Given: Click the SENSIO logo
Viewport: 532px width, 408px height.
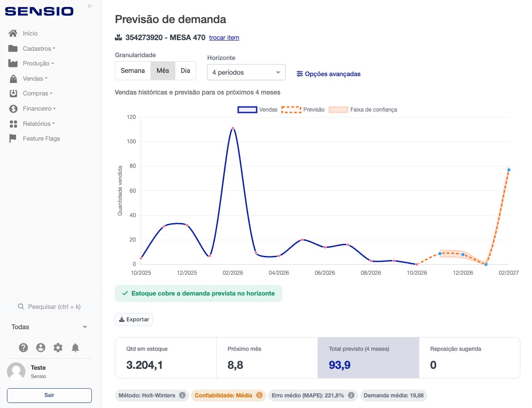Looking at the screenshot, I should (39, 11).
